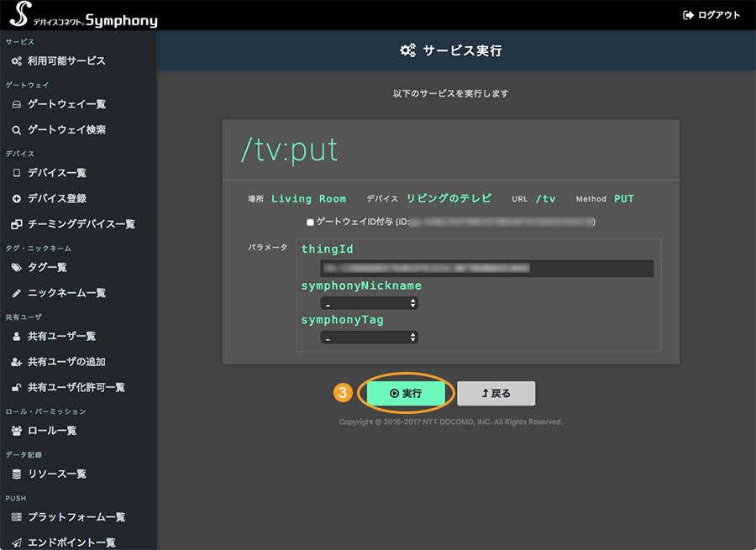Viewport: 756px width, 550px height.
Task: Click the リビングのテレビ device value
Action: (449, 198)
